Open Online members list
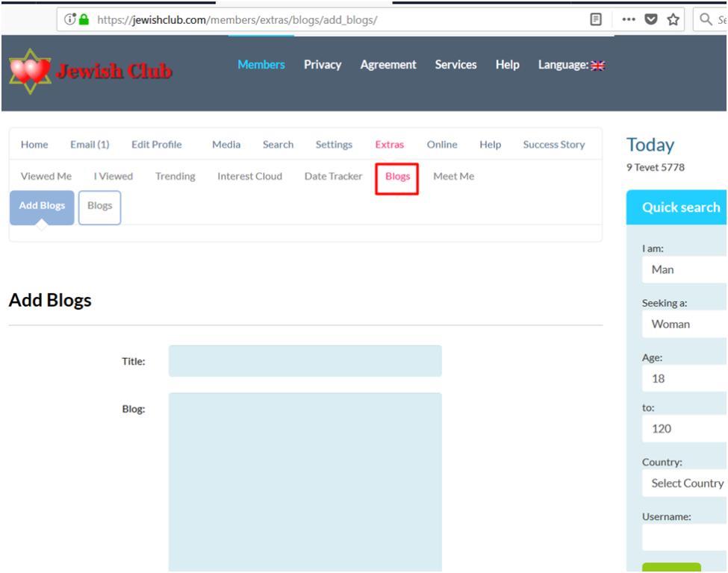728x573 pixels. [442, 144]
